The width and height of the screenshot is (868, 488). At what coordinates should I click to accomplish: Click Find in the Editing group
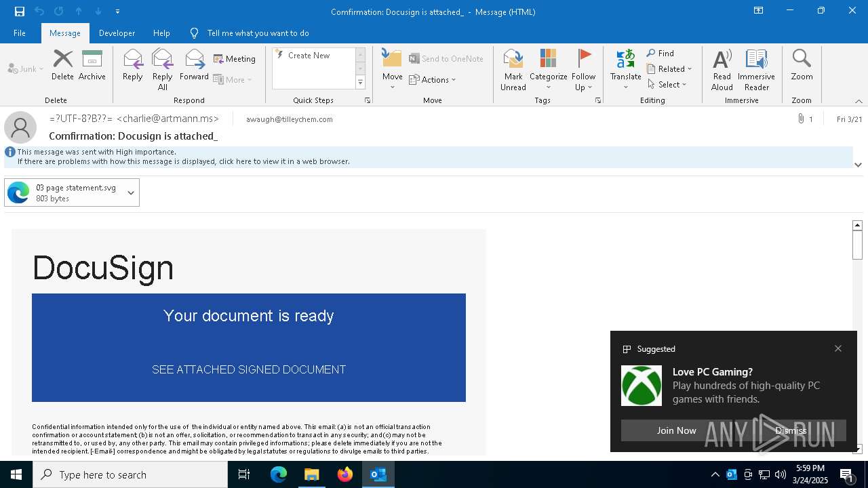[660, 54]
